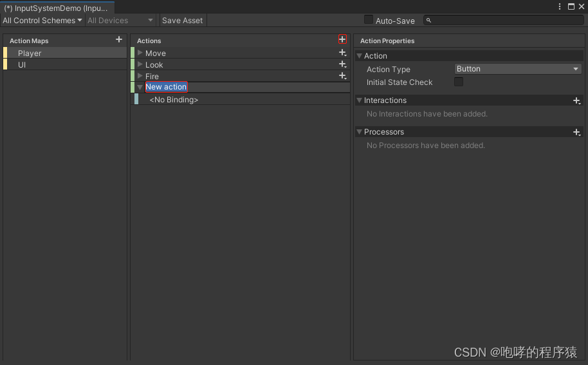Screen dimensions: 588x365
Task: Collapse the New action row
Action: pyautogui.click(x=140, y=87)
